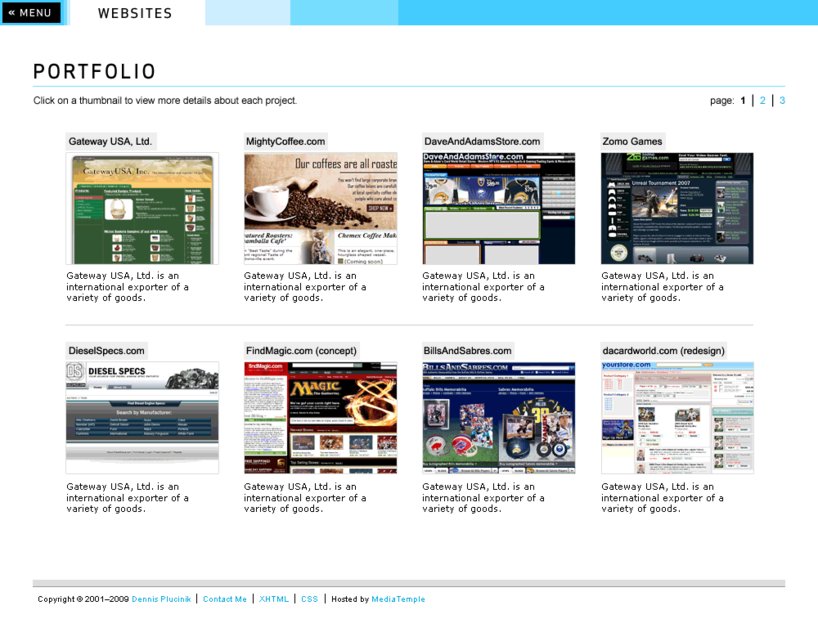
Task: Select the WEBSITES section heading tab
Action: point(134,13)
